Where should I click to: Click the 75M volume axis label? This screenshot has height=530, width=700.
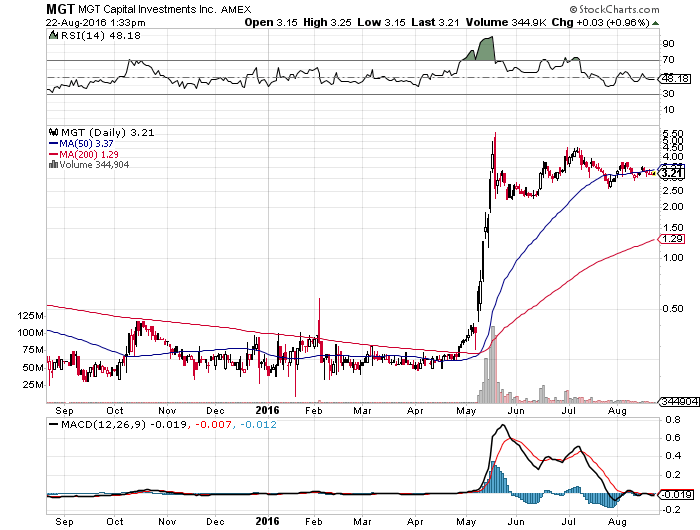coord(33,350)
